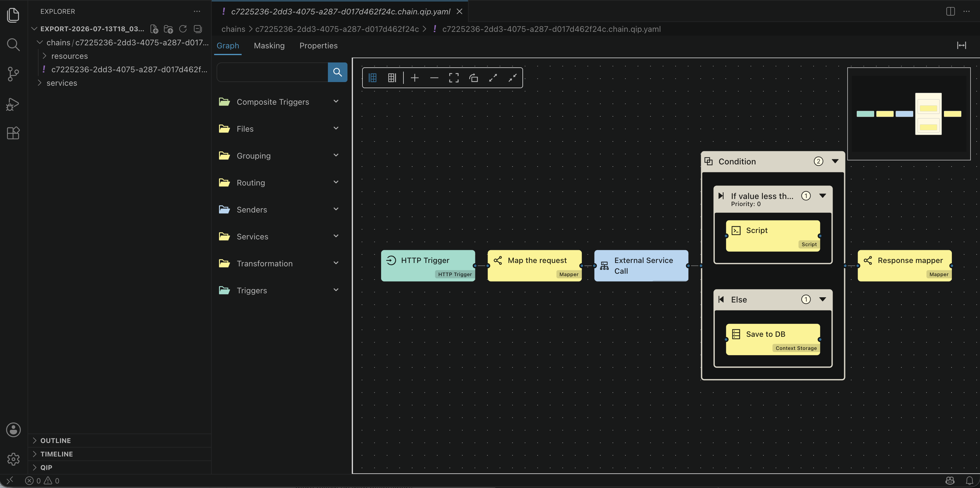Select the External Service Call node
The height and width of the screenshot is (488, 980).
tap(641, 266)
